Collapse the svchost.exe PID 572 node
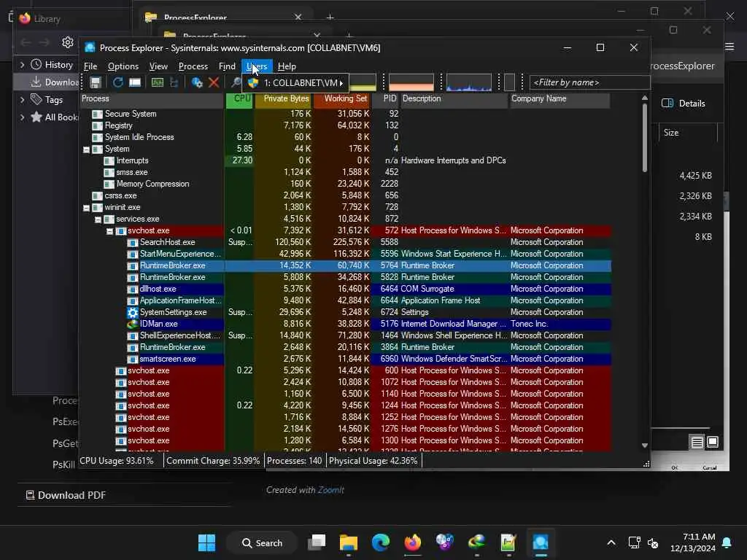This screenshot has width=747, height=560. click(x=109, y=231)
